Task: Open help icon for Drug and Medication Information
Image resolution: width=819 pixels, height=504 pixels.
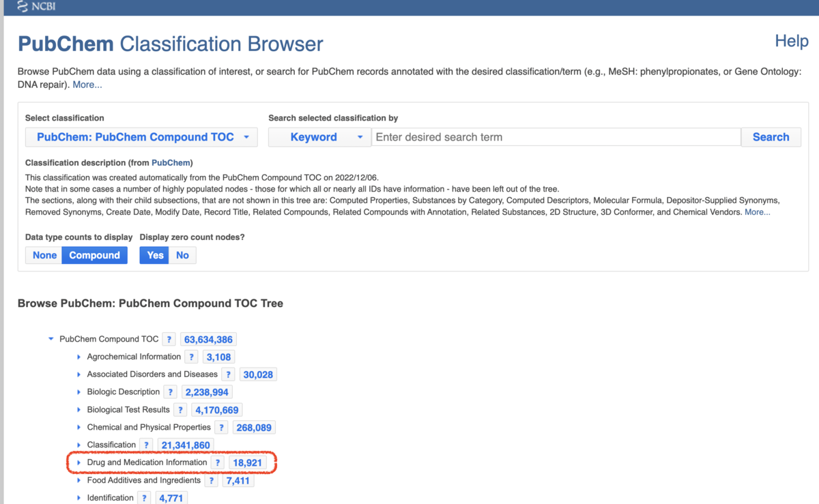Action: 218,463
